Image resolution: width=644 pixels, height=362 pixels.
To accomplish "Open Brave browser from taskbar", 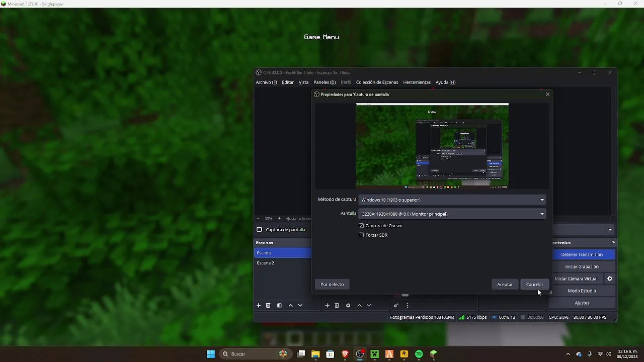I will (x=345, y=354).
